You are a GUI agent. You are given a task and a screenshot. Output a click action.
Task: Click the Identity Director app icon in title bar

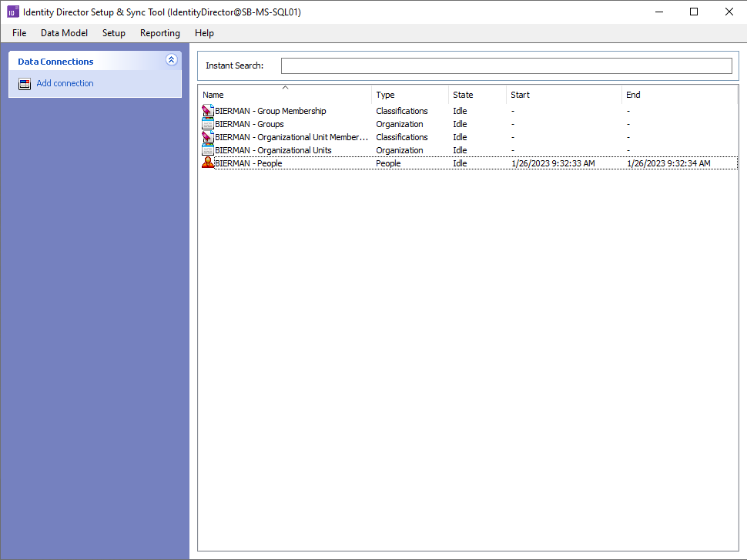click(13, 12)
